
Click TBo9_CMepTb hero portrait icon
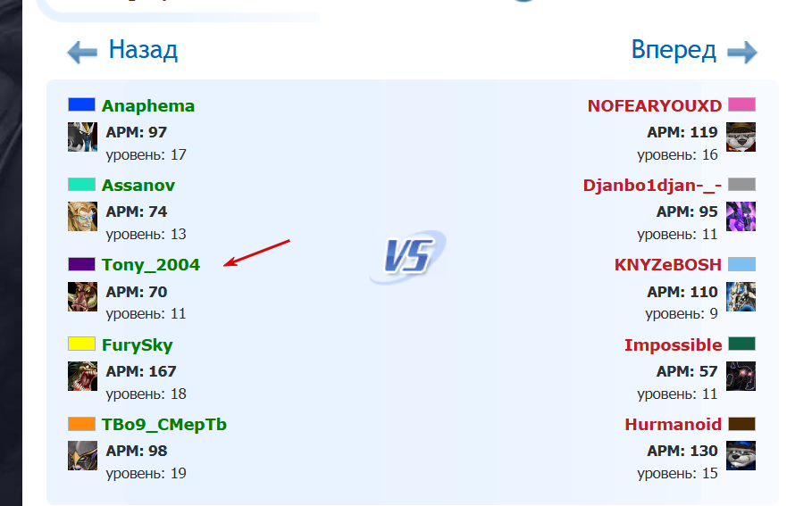tap(82, 455)
